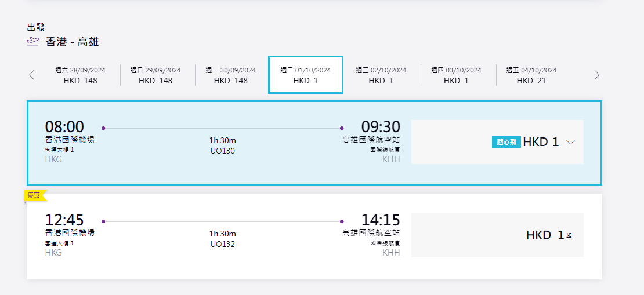This screenshot has width=644, height=295.
Task: Click the departure airplane icon
Action: click(x=33, y=41)
